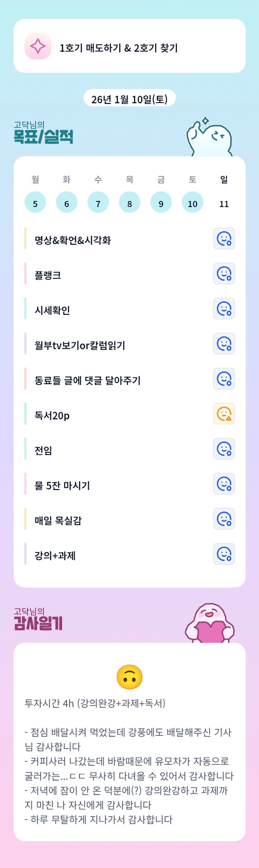The image size is (259, 868).
Task: Tap the smiley status icon for 플랭크
Action: pyautogui.click(x=224, y=273)
